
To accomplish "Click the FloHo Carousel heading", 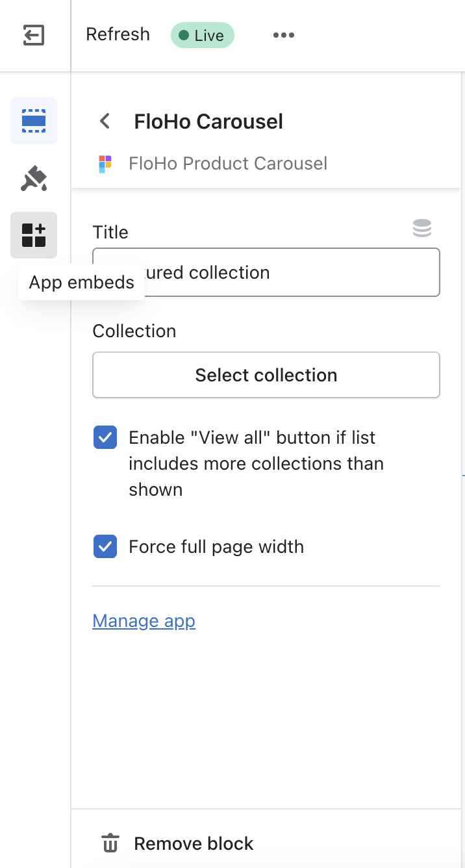I will (208, 121).
